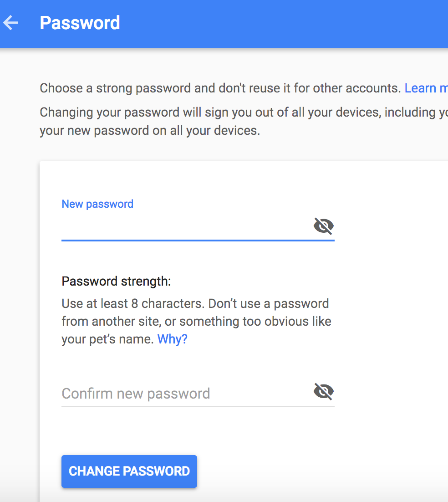Click 'your new password on all your devices' text
Viewport: 448px width, 502px height.
(150, 131)
